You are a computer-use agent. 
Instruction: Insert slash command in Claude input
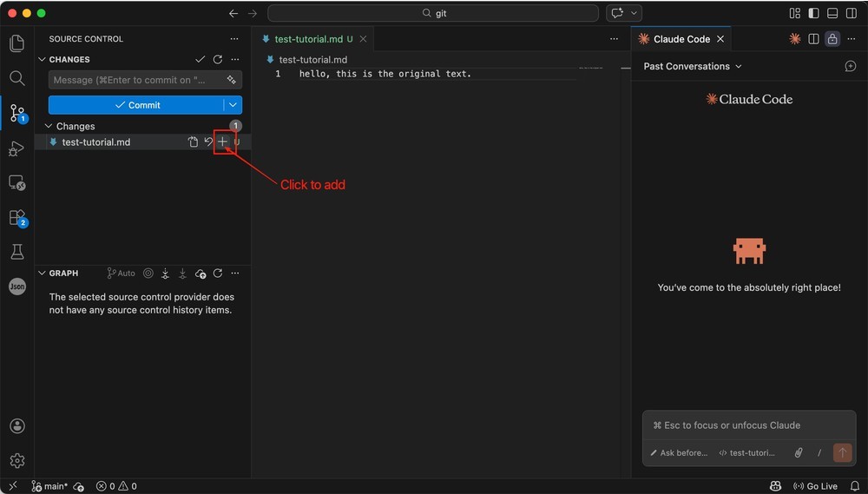click(819, 452)
